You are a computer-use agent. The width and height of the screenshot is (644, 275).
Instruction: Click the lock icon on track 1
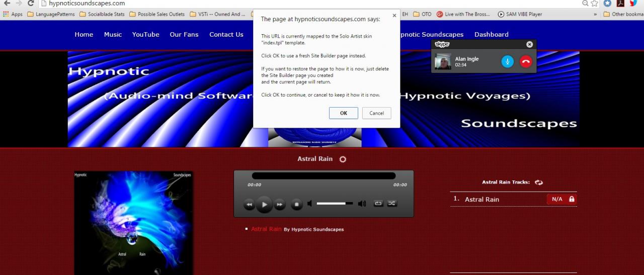tap(572, 199)
